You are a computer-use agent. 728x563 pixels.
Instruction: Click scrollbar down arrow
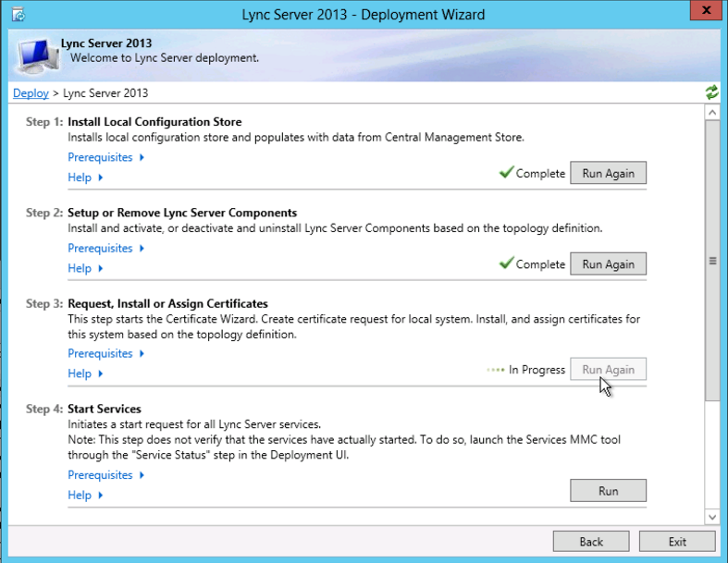712,516
